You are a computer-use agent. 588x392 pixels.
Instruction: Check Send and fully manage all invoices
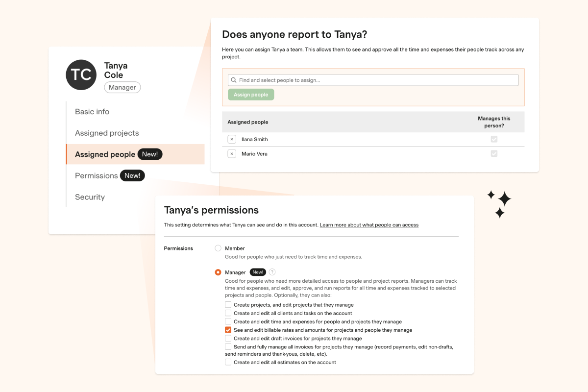(228, 346)
